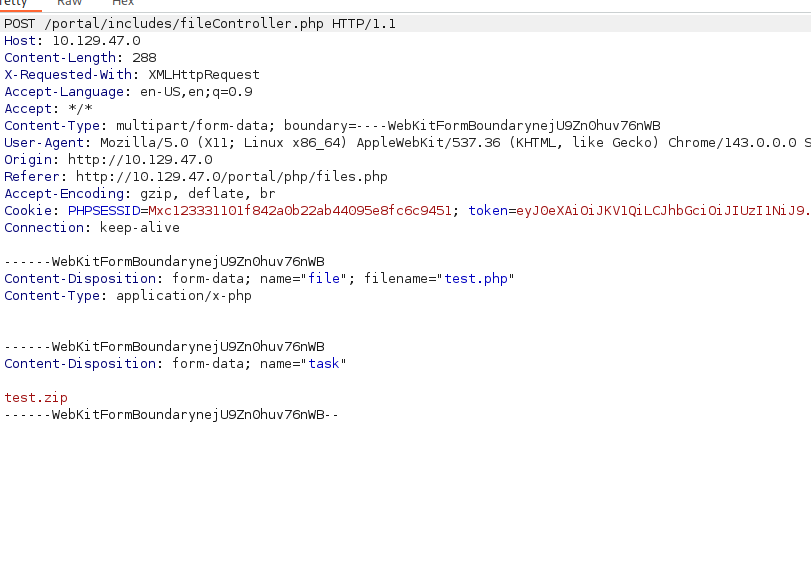The width and height of the screenshot is (811, 574).
Task: Click the Referer header name
Action: click(32, 177)
